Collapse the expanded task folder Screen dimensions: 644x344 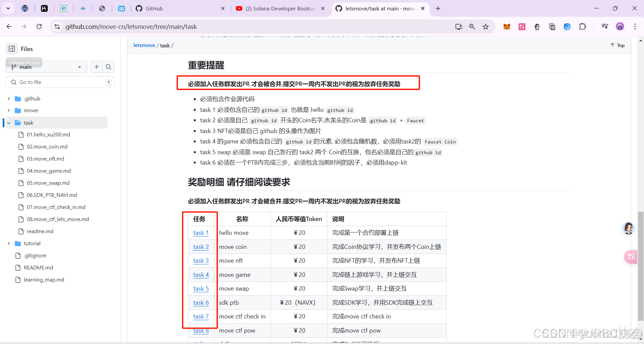(8, 123)
